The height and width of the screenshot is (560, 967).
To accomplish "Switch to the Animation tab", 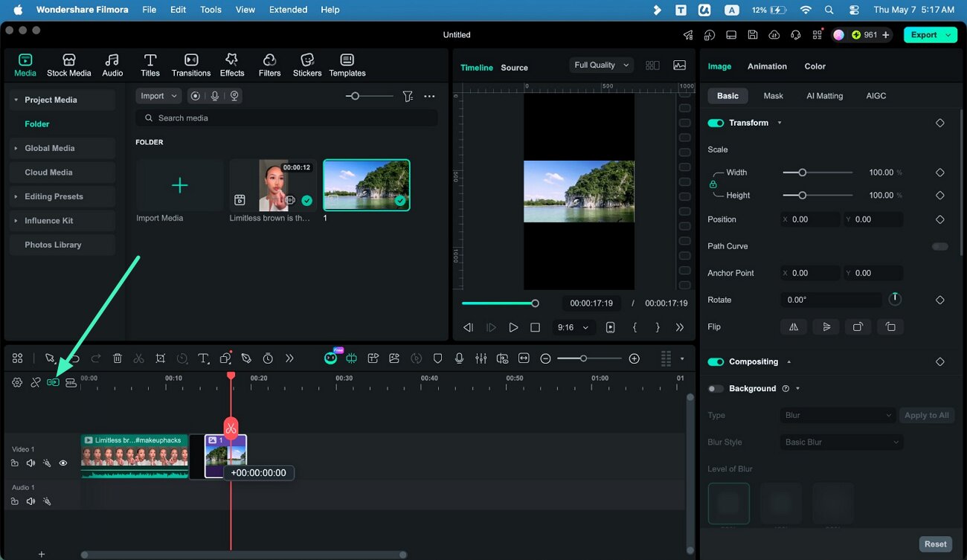I will click(767, 66).
